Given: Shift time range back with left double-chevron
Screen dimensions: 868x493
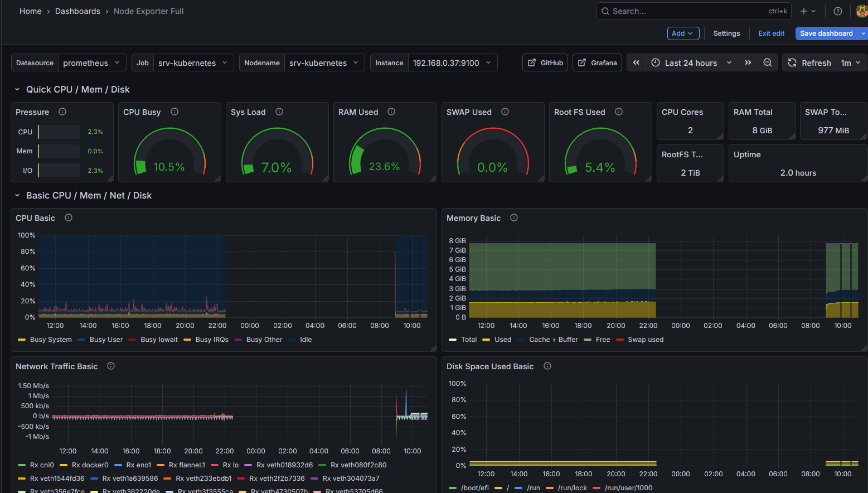Looking at the screenshot, I should 636,62.
